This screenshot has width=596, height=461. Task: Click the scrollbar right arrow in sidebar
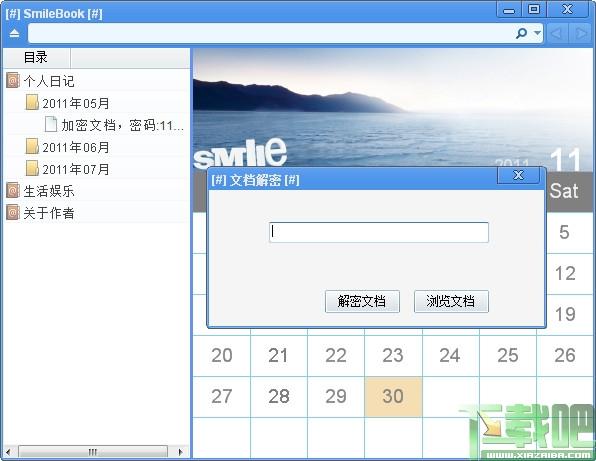click(180, 452)
